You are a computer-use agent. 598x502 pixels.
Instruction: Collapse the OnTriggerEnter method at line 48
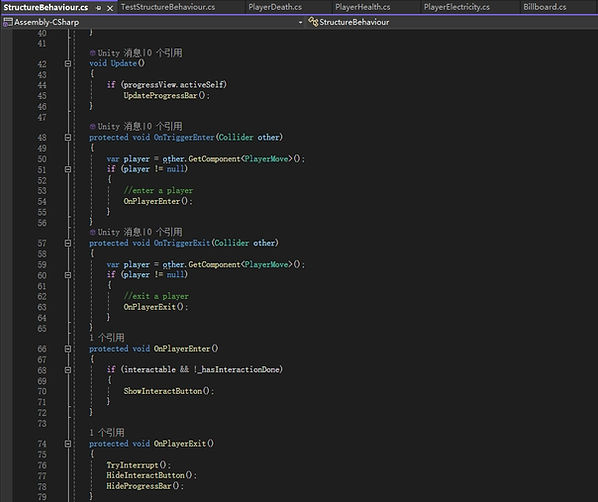coord(68,137)
